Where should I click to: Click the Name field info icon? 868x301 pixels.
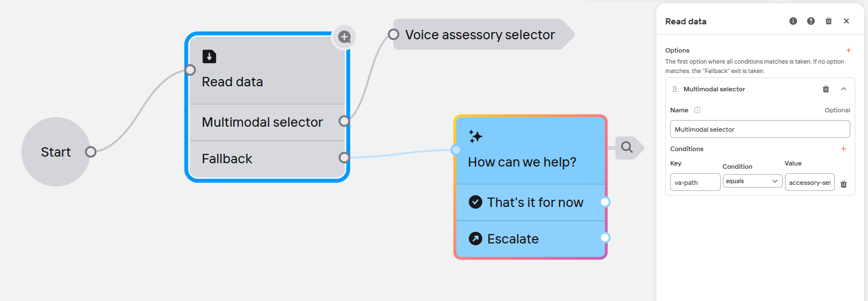[697, 110]
